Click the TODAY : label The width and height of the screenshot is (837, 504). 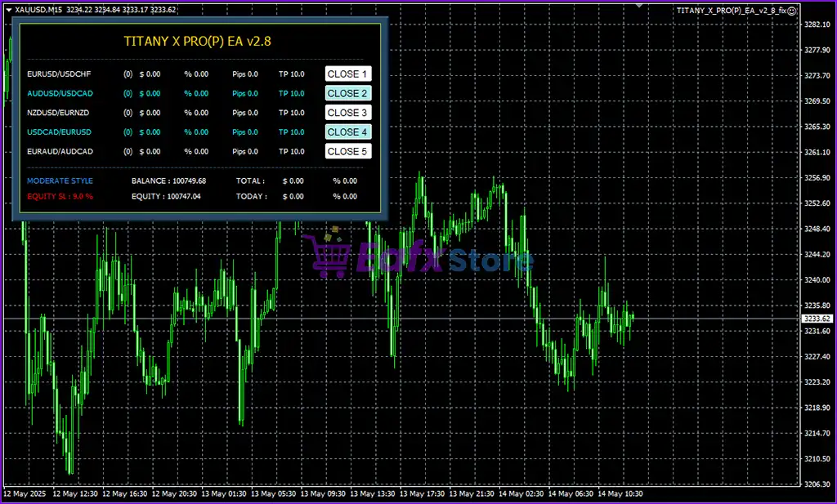[x=252, y=196]
